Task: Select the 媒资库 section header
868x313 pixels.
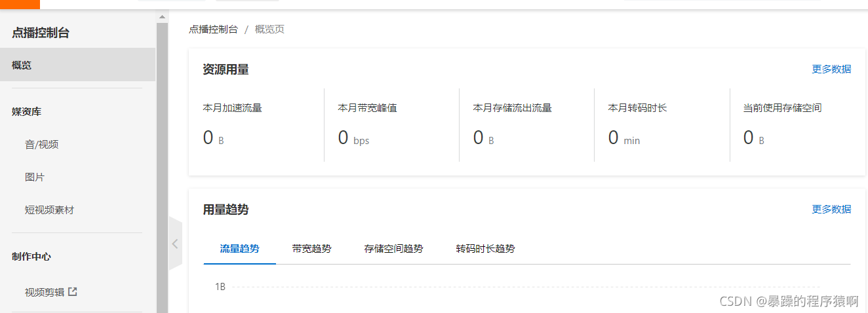Action: pos(27,111)
